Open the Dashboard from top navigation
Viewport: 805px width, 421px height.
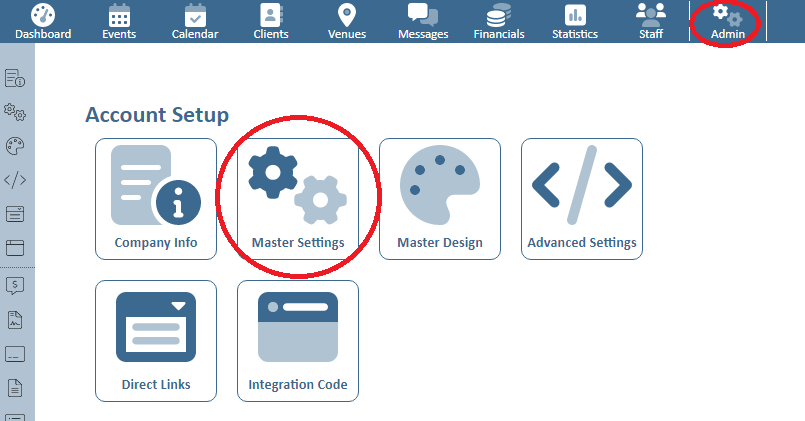point(43,21)
